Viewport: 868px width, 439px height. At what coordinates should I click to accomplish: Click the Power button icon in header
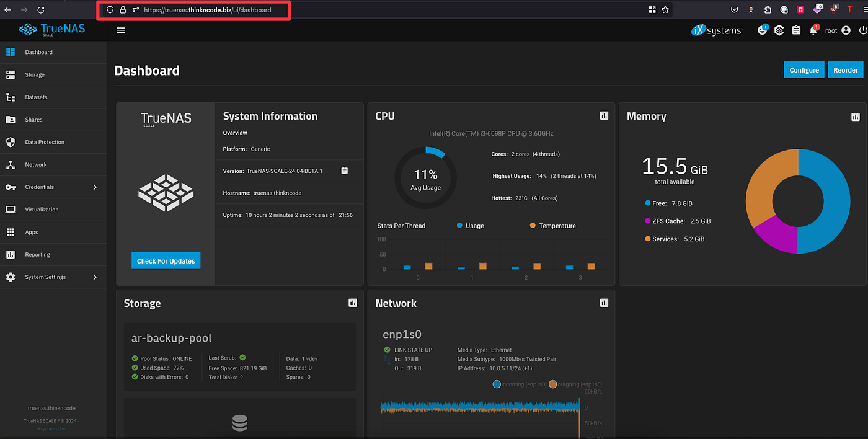pyautogui.click(x=863, y=30)
